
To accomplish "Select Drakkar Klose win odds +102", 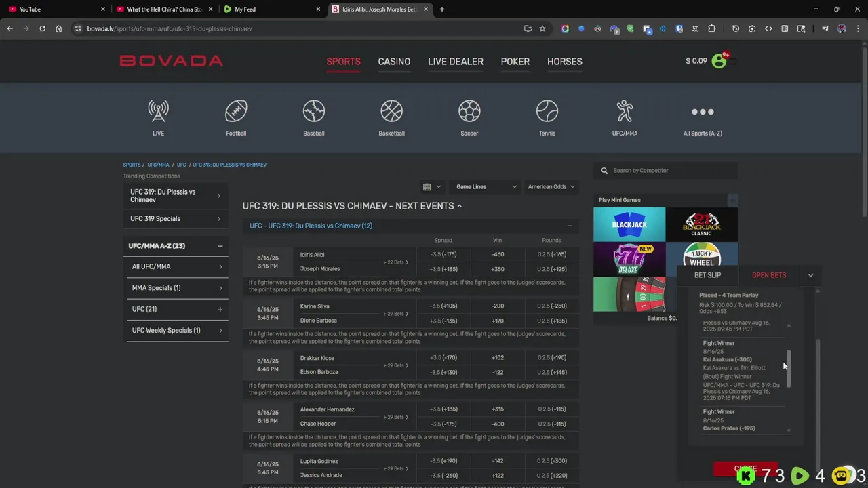I will [498, 358].
